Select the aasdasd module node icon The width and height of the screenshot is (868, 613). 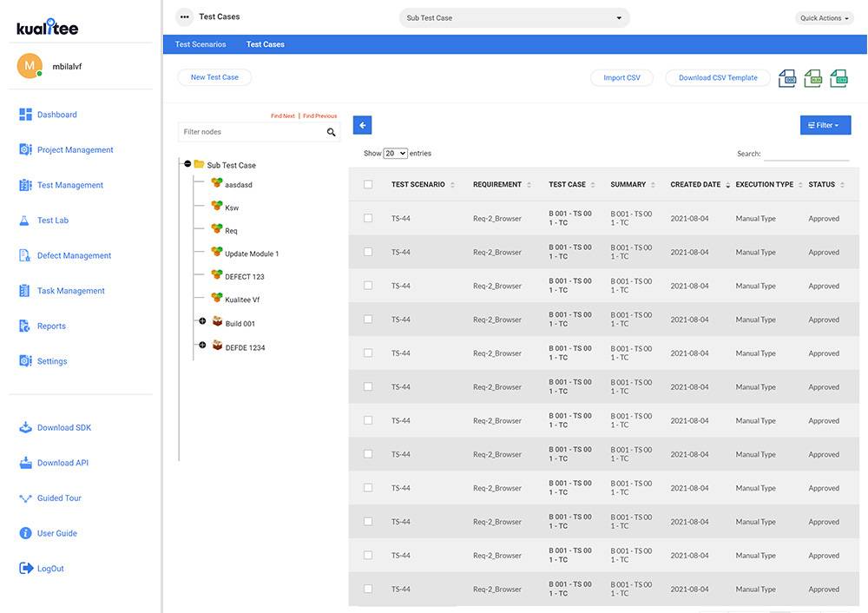217,182
